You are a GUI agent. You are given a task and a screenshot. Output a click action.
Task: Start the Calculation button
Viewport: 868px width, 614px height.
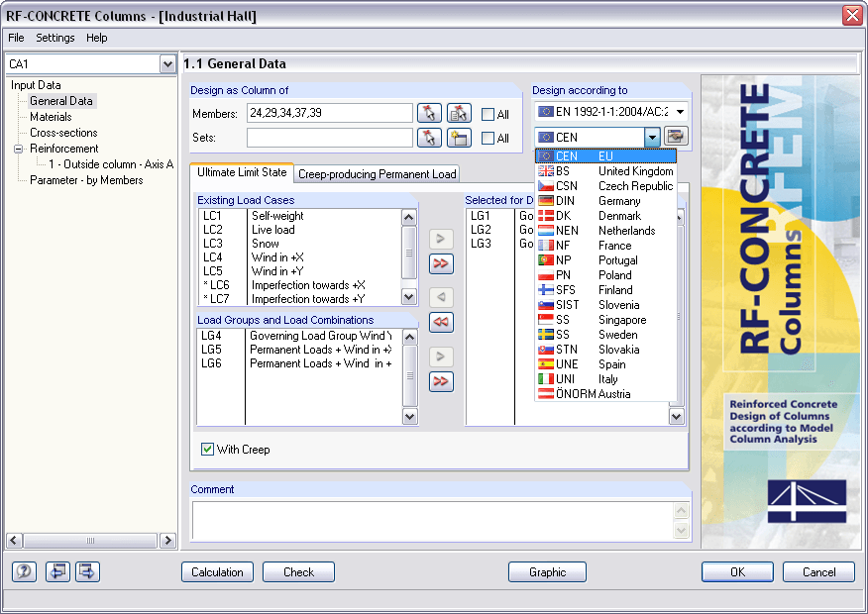coord(217,572)
